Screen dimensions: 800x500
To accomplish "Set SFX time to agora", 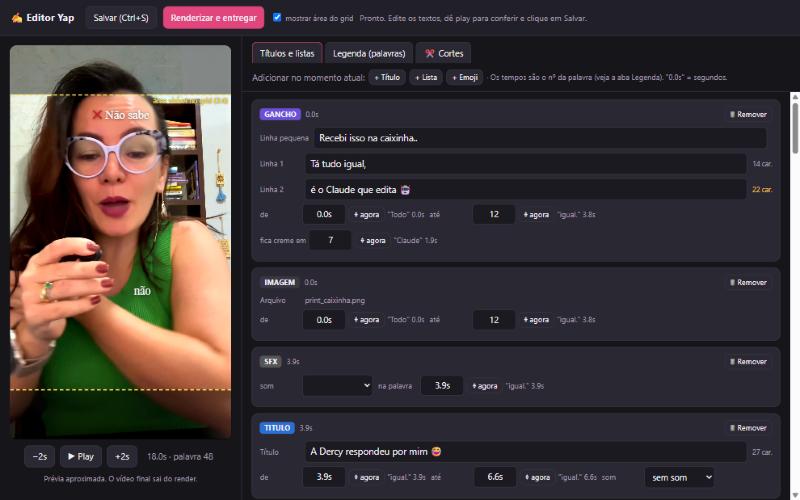I will [484, 386].
